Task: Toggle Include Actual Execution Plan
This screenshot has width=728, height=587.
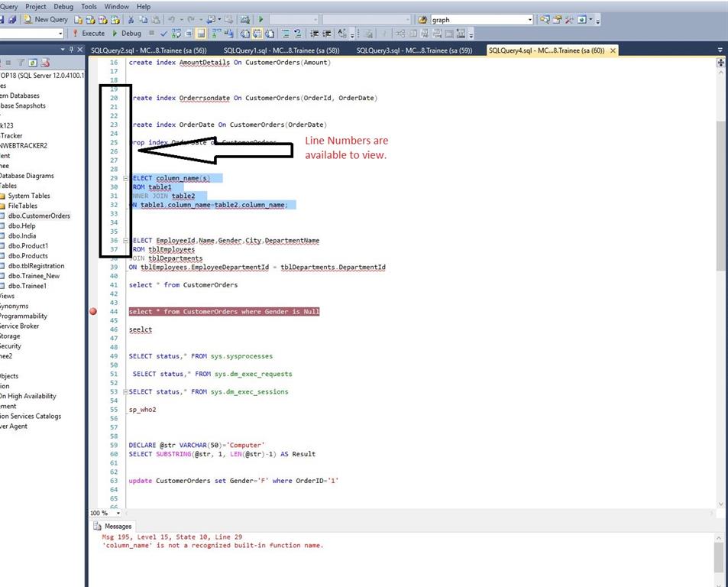Action: [216, 34]
